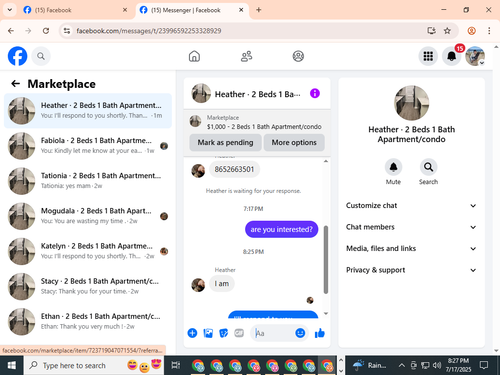This screenshot has height=375, width=500.
Task: Open the Chrome profile icon
Action: tap(471, 31)
